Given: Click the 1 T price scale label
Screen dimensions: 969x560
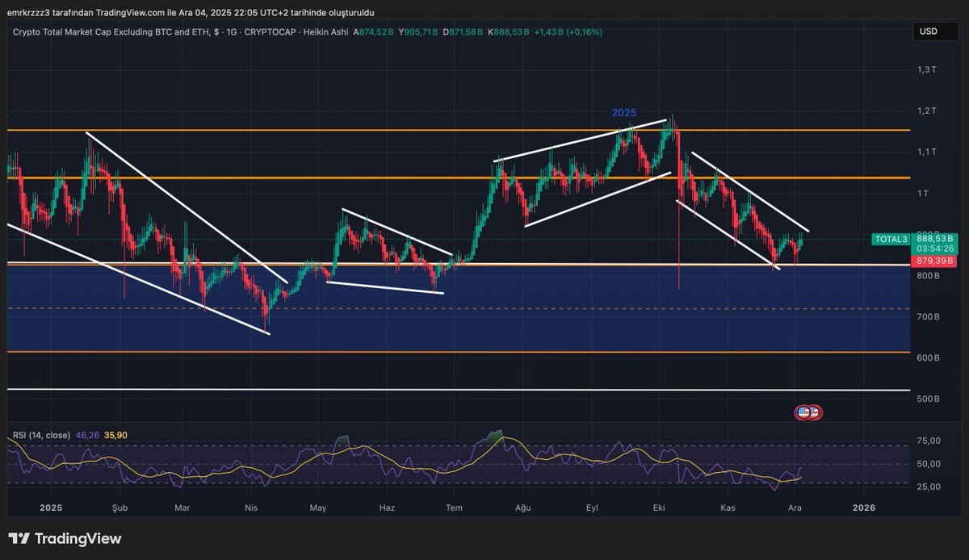Looking at the screenshot, I should [922, 194].
